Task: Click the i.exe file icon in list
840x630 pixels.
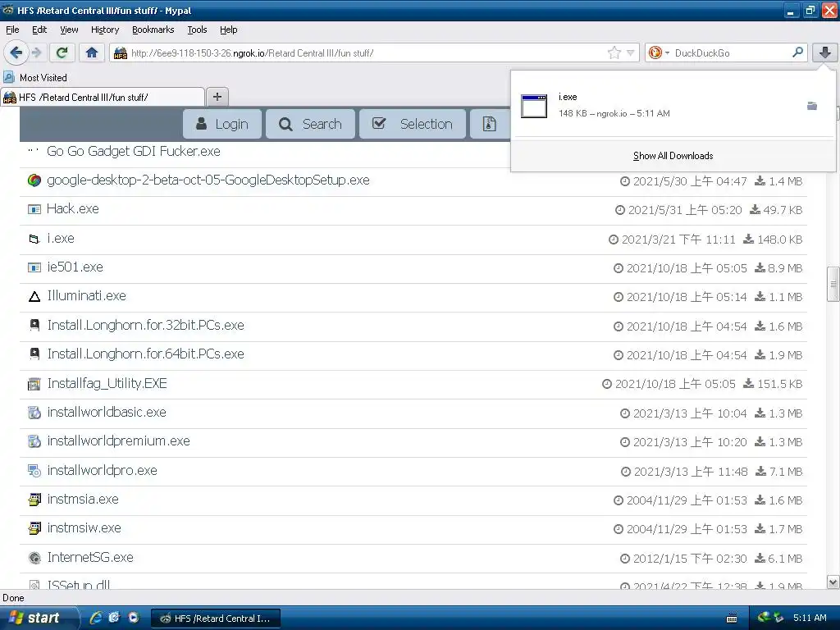Action: (34, 239)
